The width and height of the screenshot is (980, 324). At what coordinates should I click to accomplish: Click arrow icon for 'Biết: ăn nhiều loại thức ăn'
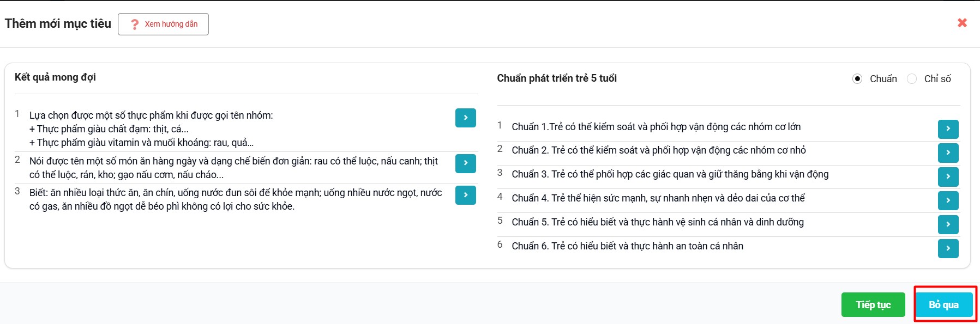[x=465, y=195]
